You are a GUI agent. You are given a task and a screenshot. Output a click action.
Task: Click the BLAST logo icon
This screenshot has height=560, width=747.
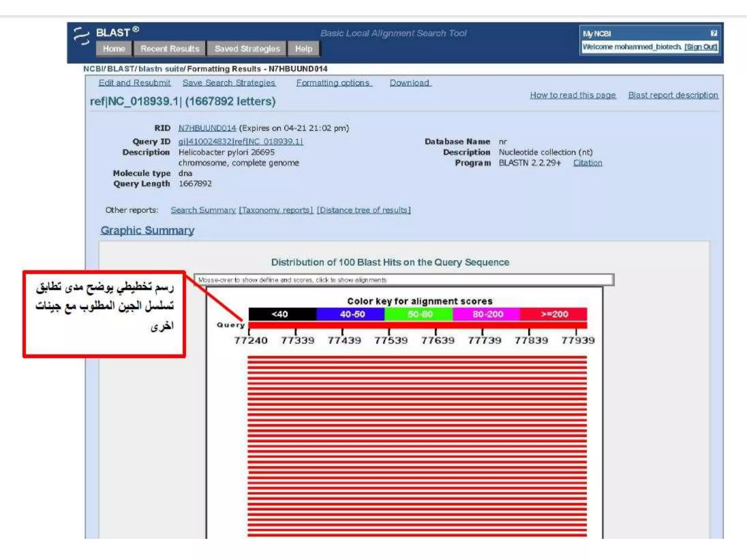click(81, 36)
